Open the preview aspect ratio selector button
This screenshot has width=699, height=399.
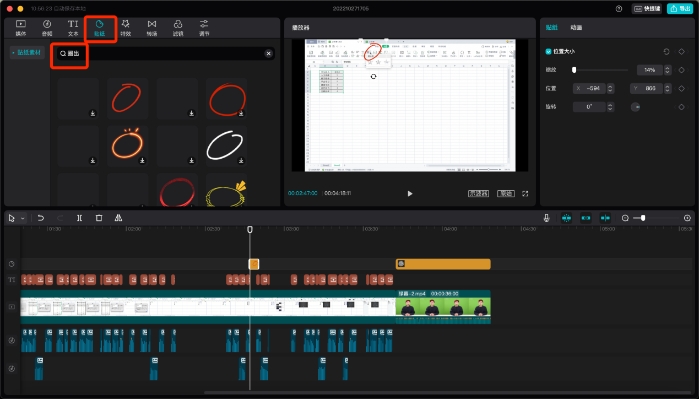point(506,193)
